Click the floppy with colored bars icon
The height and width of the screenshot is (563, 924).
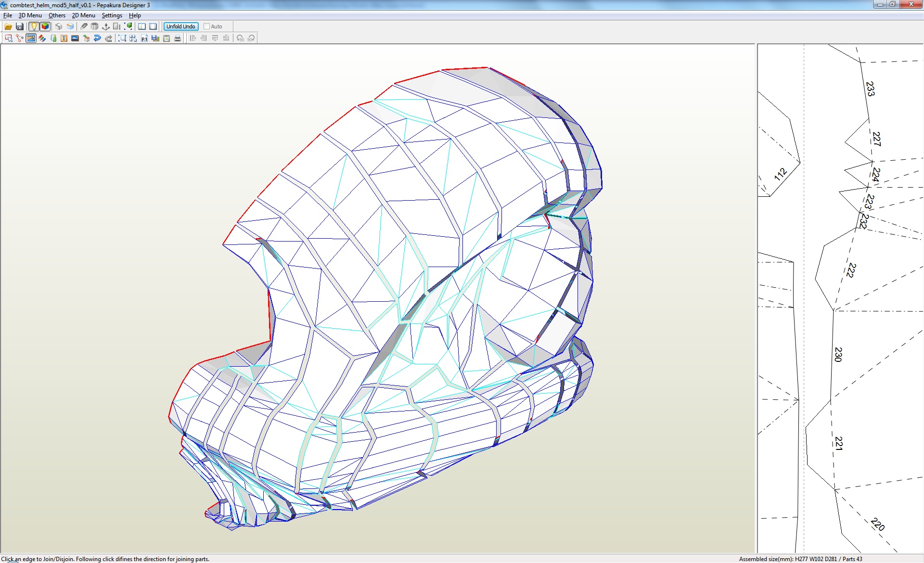tap(155, 38)
